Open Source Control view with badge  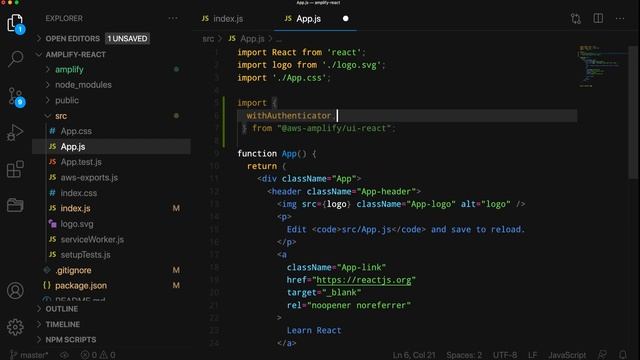click(x=16, y=97)
